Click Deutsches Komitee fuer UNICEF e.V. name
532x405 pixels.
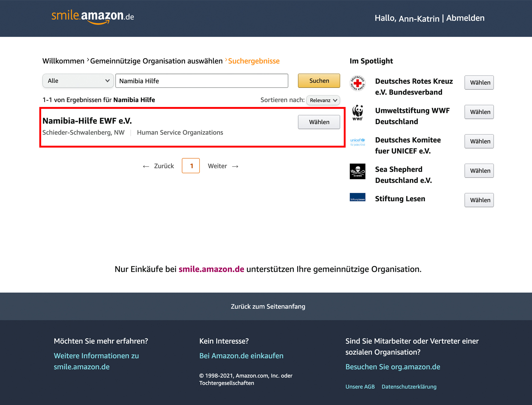(x=408, y=145)
